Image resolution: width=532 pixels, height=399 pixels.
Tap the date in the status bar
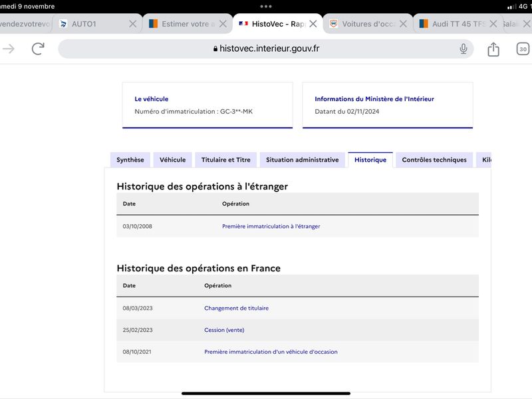coord(27,6)
